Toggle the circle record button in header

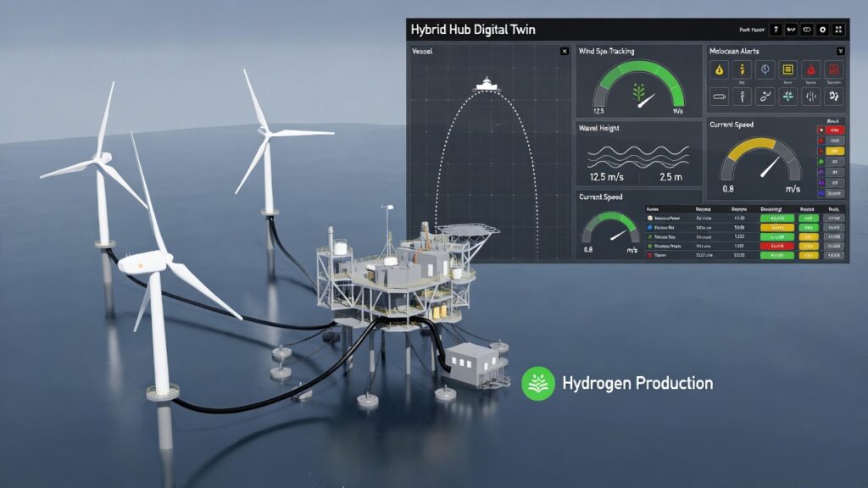[823, 30]
